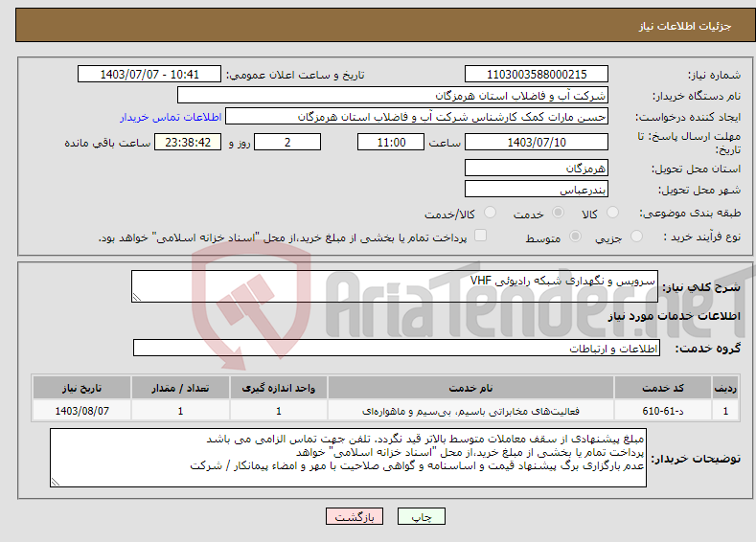Click the واحد اندازه گیری column header

pos(279,388)
